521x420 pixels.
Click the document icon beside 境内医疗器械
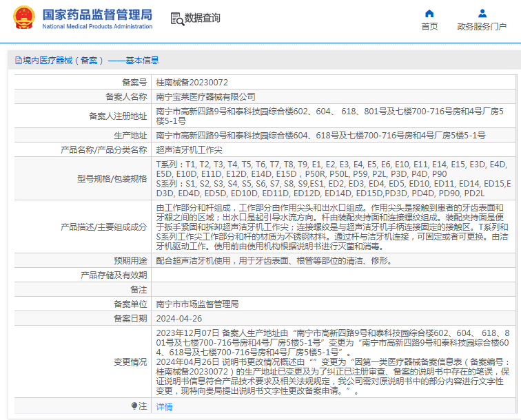(19, 61)
